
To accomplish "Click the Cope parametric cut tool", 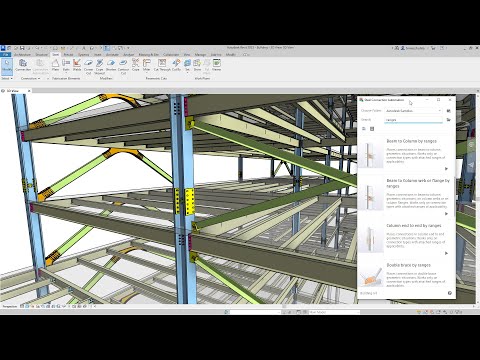I will click(135, 65).
